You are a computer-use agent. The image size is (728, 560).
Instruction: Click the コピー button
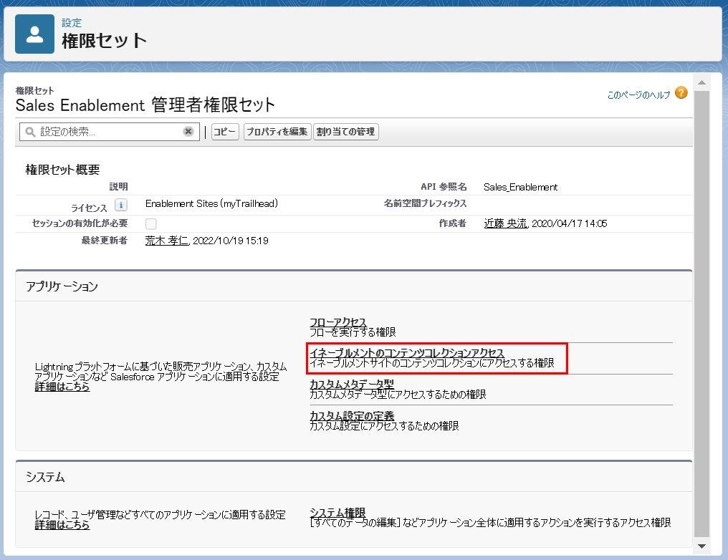coord(225,132)
